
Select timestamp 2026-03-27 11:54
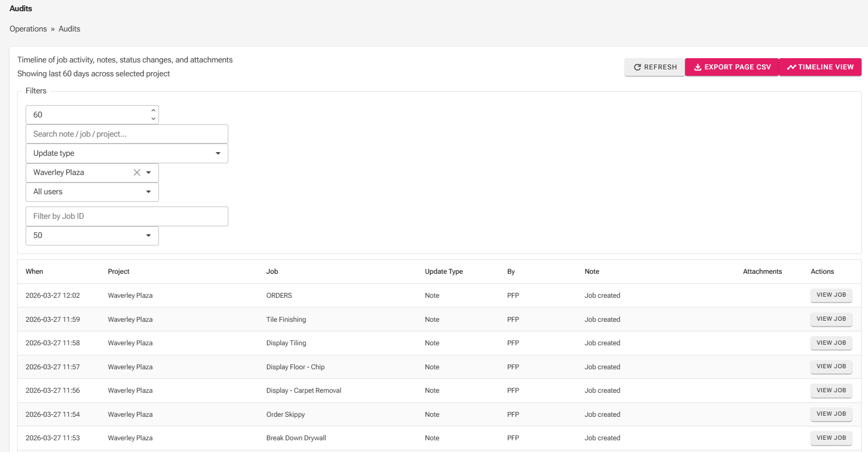point(53,415)
